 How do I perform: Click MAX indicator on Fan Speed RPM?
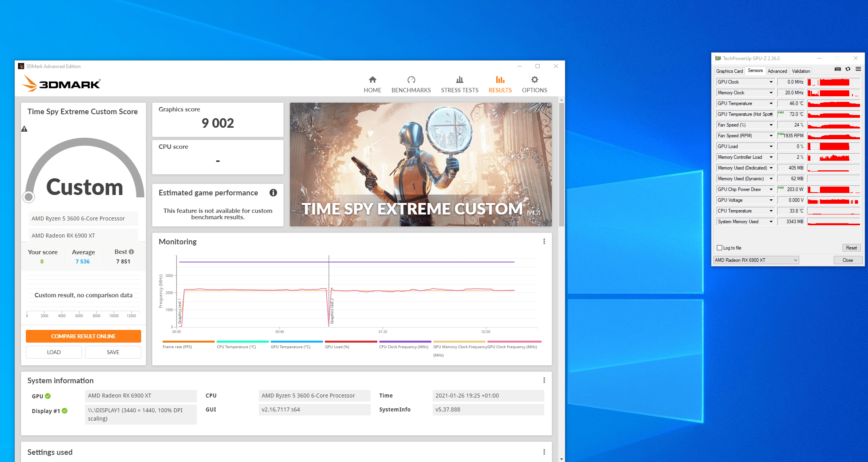click(781, 134)
